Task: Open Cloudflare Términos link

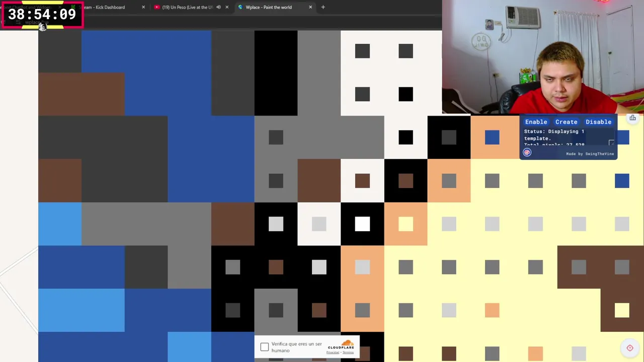Action: (348, 352)
